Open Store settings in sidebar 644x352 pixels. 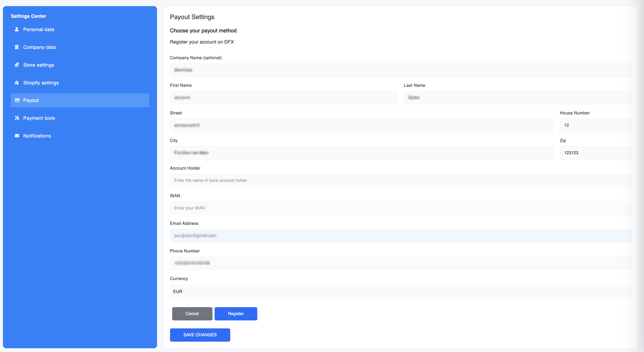coord(39,65)
